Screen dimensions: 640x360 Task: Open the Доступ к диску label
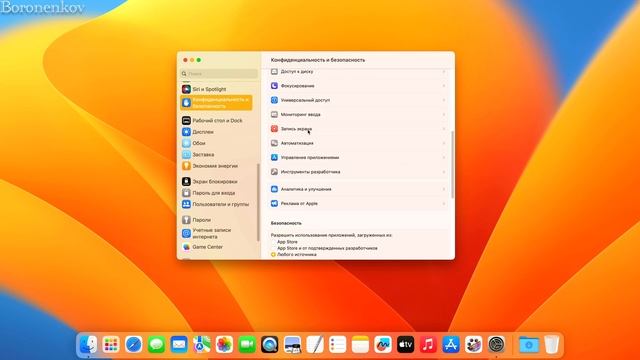[297, 72]
